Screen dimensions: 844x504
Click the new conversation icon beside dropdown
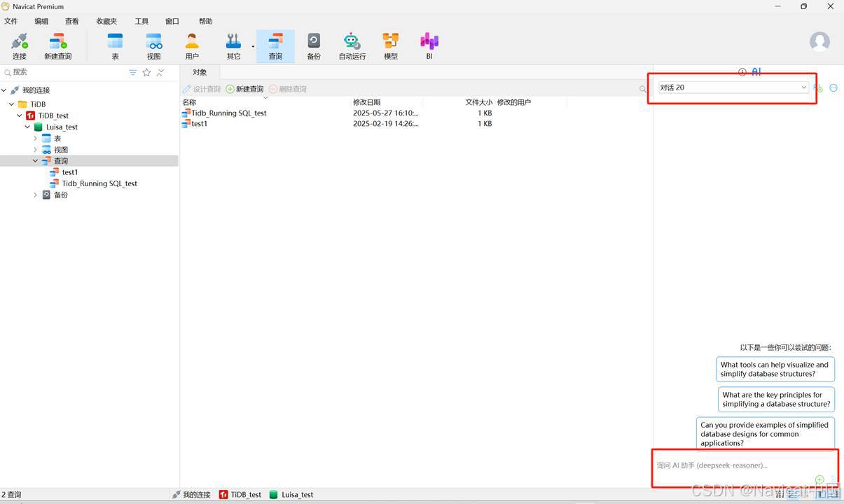pos(818,88)
